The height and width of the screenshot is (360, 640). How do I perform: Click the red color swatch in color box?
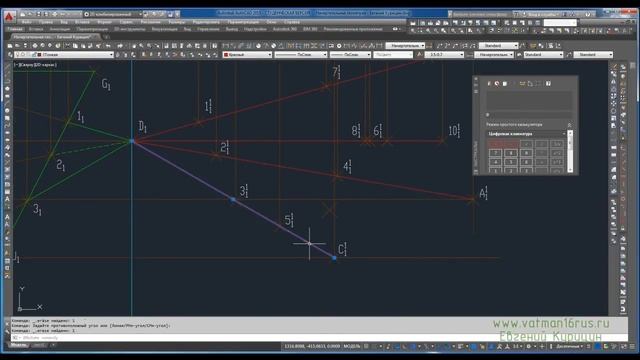click(x=226, y=54)
